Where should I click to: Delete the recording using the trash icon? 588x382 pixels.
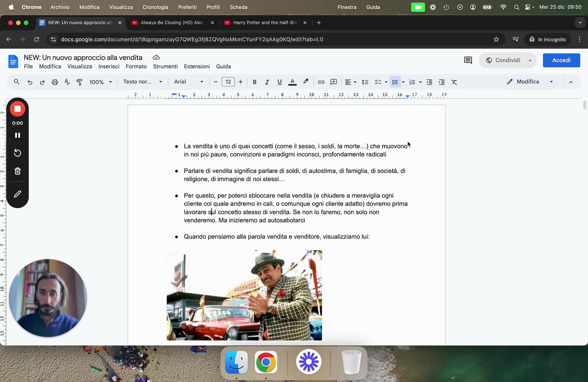17,171
